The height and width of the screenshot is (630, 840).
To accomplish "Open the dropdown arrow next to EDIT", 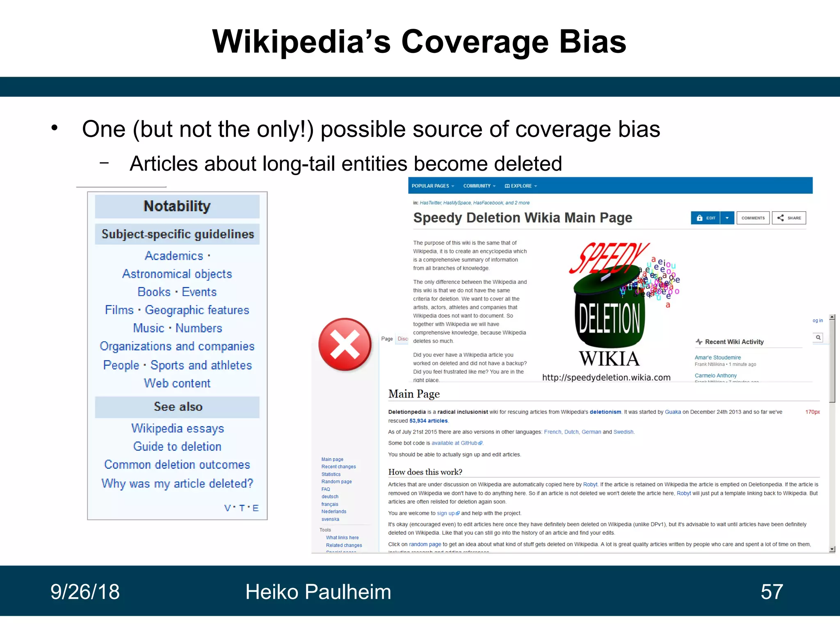I will (x=727, y=218).
